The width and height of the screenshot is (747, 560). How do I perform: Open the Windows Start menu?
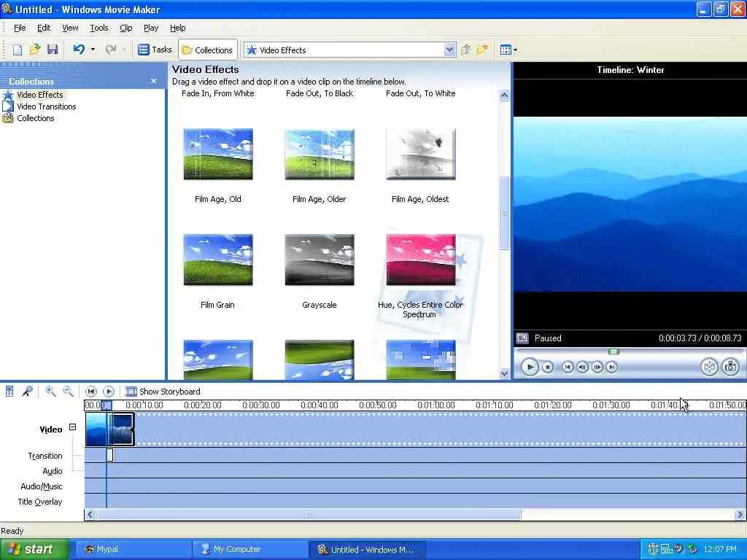[x=34, y=550]
